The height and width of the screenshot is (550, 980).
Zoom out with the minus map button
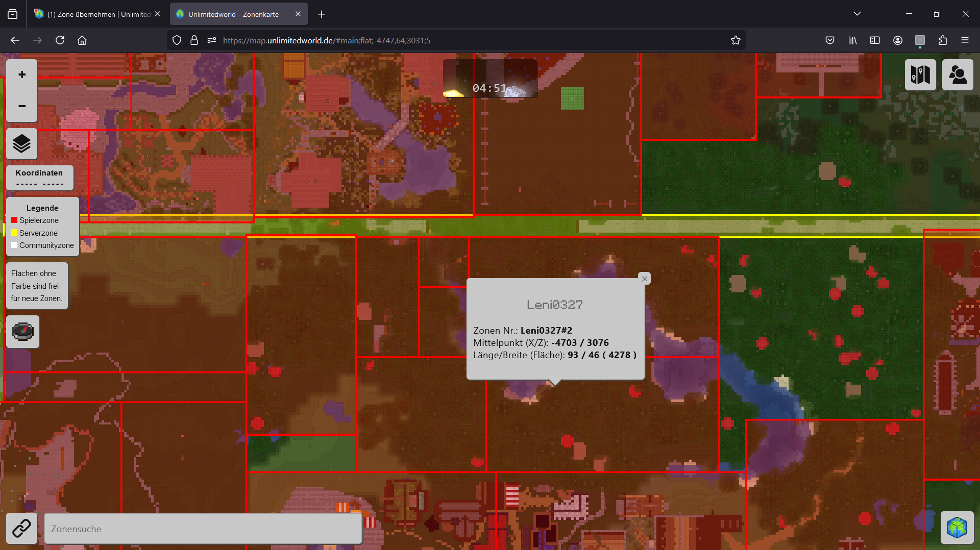tap(22, 106)
